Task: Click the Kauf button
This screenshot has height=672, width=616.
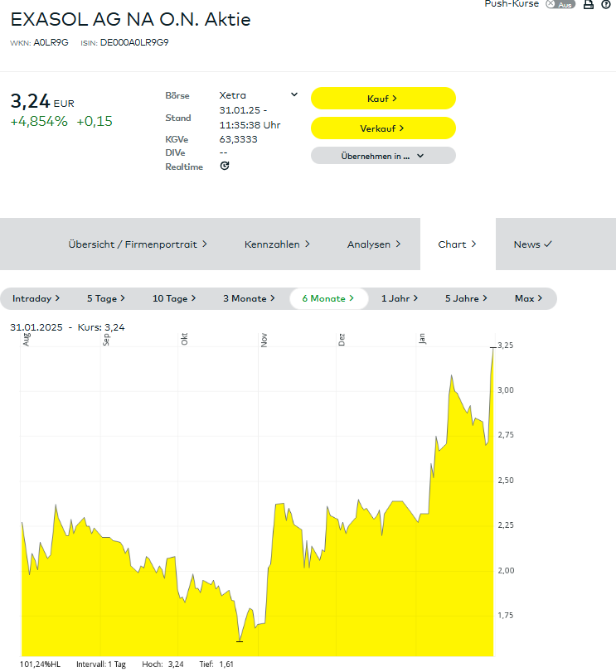Action: pos(383,99)
